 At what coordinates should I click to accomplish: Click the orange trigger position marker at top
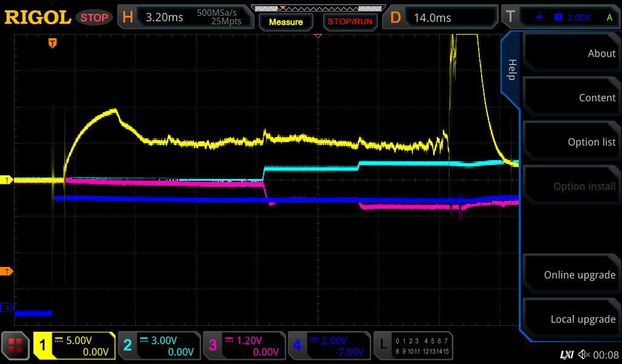(53, 43)
